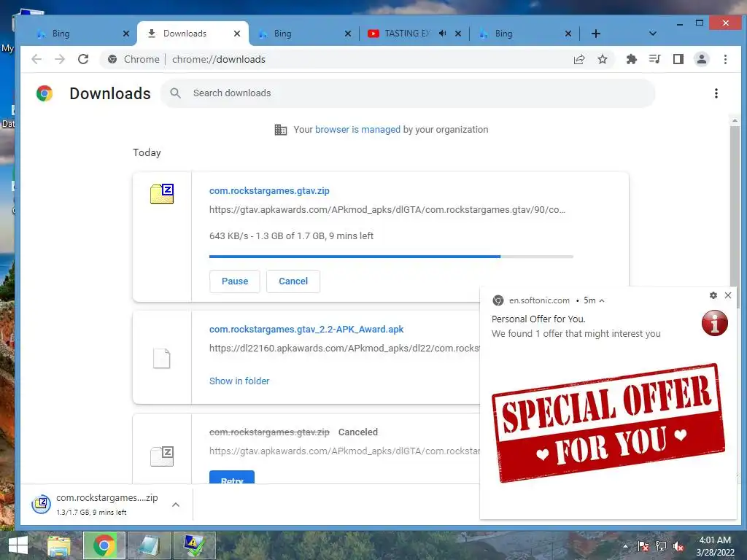The image size is (747, 560).
Task: Share this page icon in address bar
Action: [x=579, y=59]
